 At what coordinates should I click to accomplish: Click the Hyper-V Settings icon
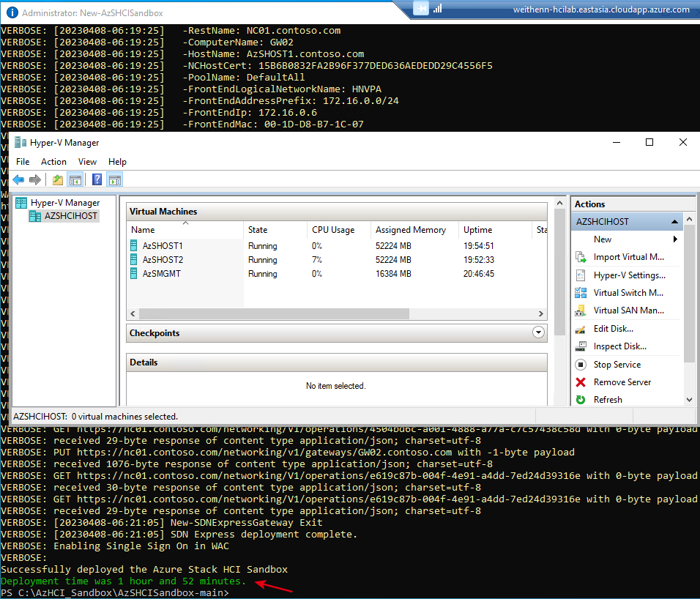click(x=581, y=275)
